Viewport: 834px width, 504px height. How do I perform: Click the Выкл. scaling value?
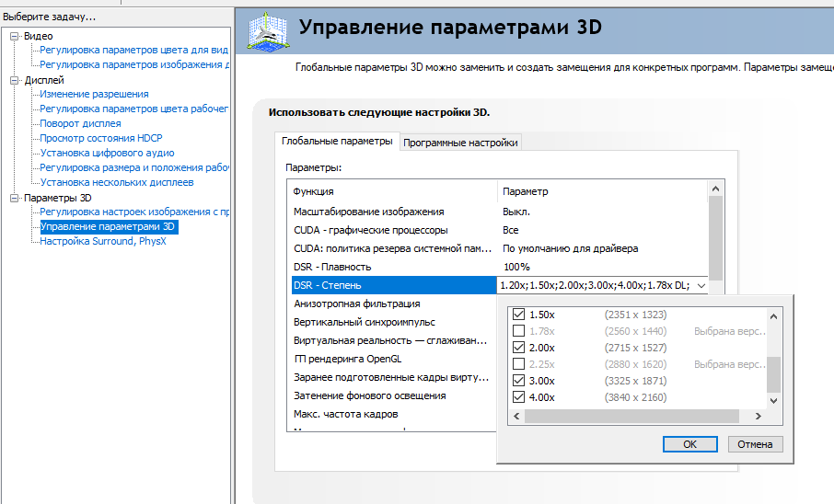(x=515, y=212)
